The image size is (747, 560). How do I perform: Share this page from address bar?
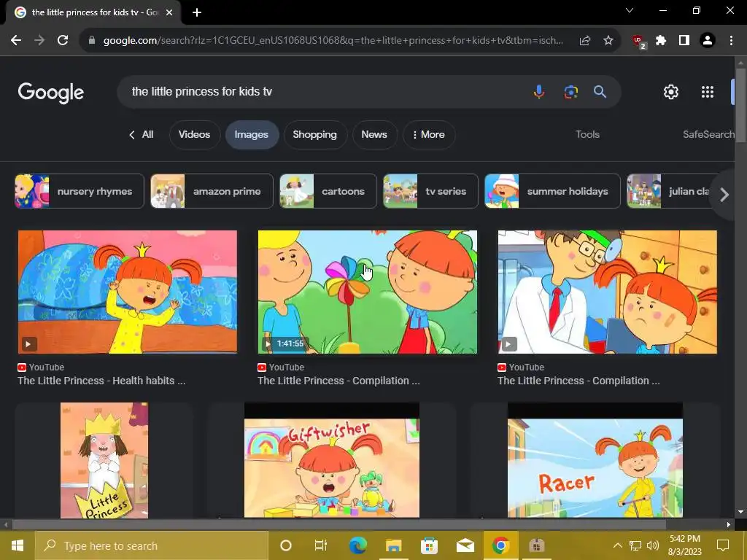pos(585,41)
